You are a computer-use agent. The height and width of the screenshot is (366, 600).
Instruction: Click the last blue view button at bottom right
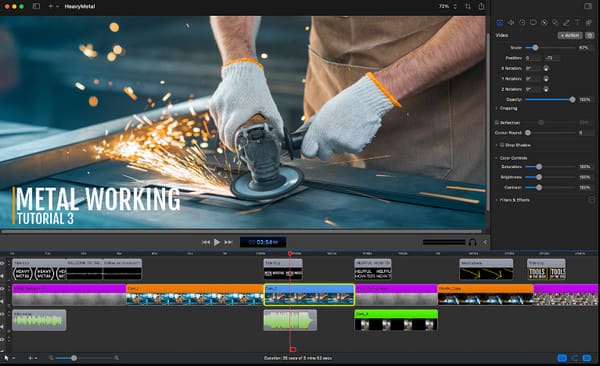(587, 358)
